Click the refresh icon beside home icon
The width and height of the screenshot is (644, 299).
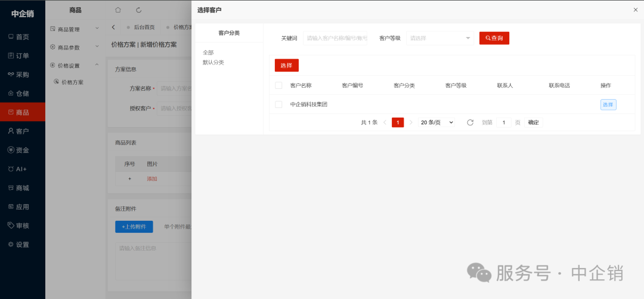(139, 10)
